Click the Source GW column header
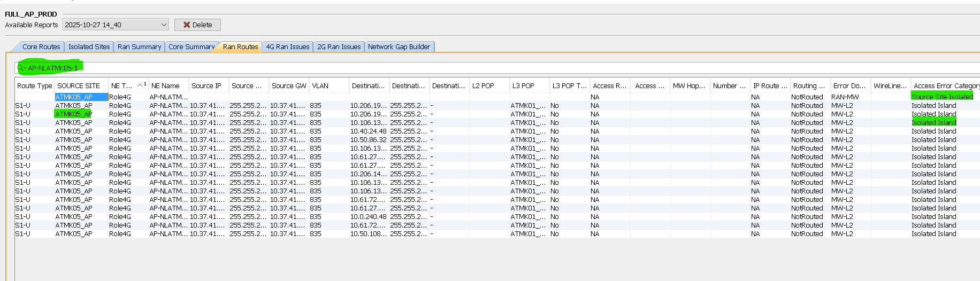 [289, 86]
